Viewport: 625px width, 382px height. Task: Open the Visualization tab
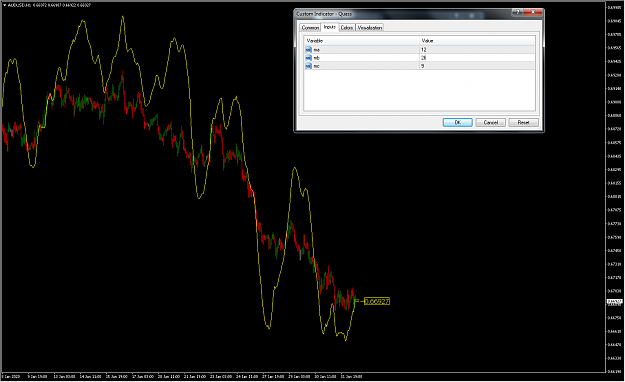(x=369, y=28)
